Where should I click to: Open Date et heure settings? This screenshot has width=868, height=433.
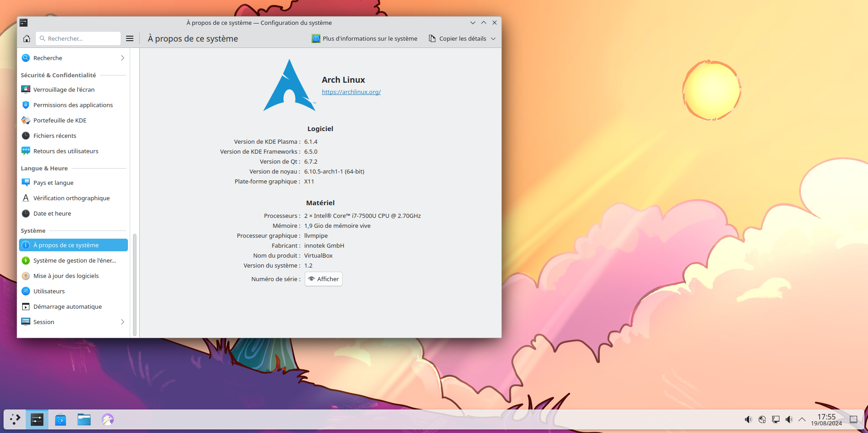coord(73,213)
